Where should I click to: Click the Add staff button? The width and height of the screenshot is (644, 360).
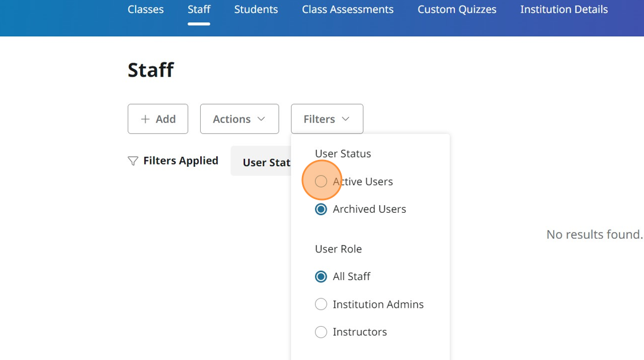pyautogui.click(x=158, y=119)
